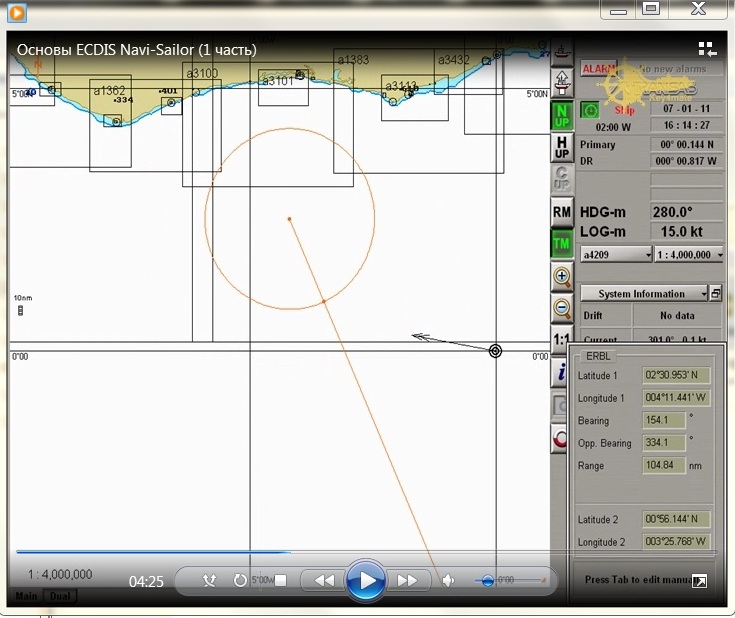
Task: Mute the video player volume
Action: click(448, 580)
